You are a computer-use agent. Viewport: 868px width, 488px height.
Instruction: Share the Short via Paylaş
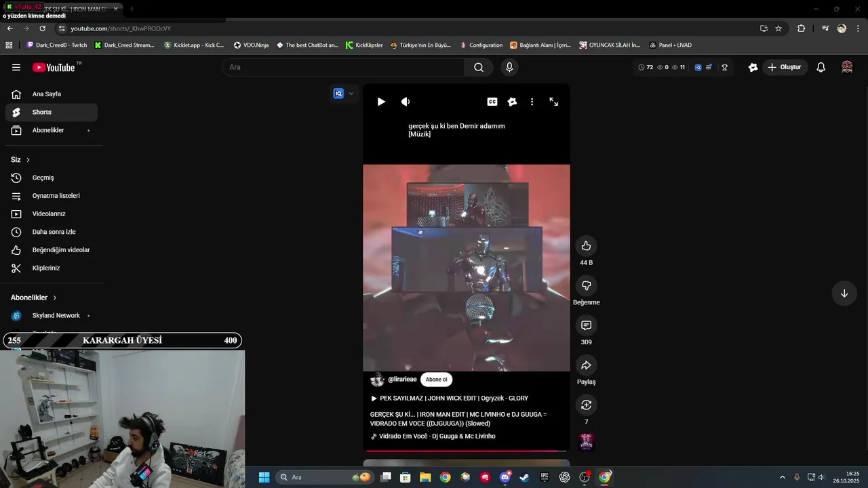(x=587, y=365)
